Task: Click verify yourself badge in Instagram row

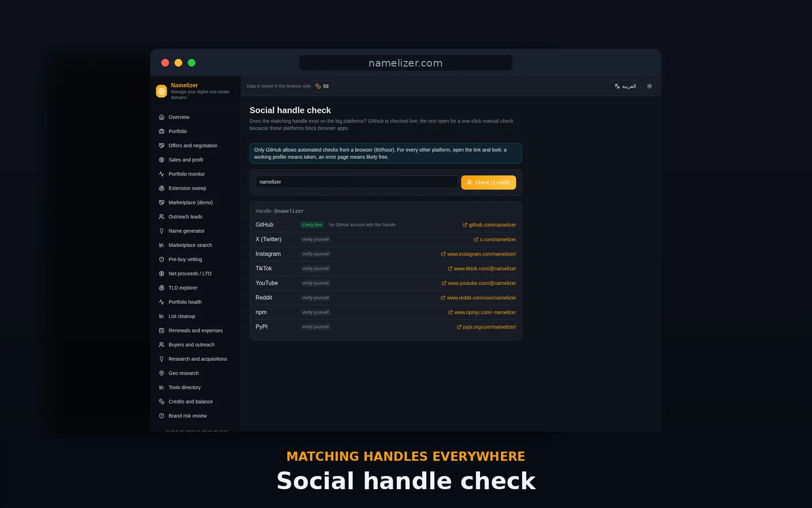Action: click(316, 254)
